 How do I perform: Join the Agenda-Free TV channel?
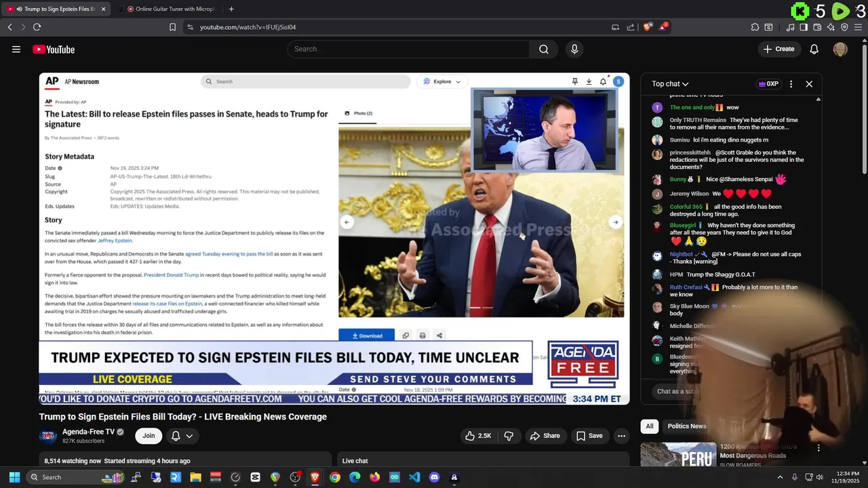pyautogui.click(x=149, y=436)
